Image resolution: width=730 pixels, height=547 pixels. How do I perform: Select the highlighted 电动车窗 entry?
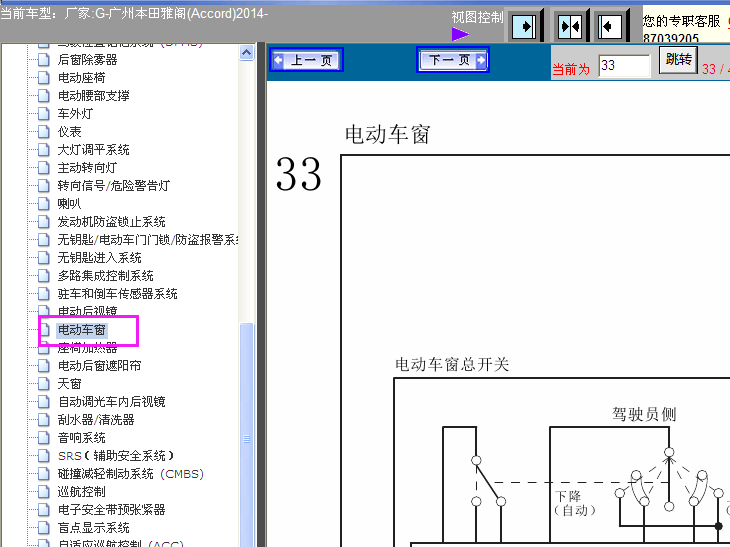click(81, 330)
